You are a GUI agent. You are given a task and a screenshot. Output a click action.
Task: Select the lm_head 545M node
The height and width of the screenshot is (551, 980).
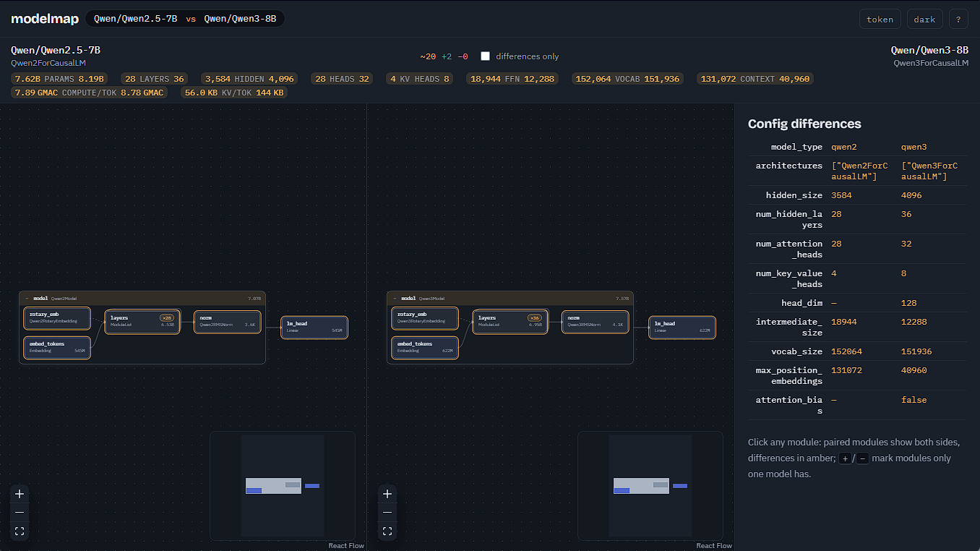pyautogui.click(x=314, y=328)
